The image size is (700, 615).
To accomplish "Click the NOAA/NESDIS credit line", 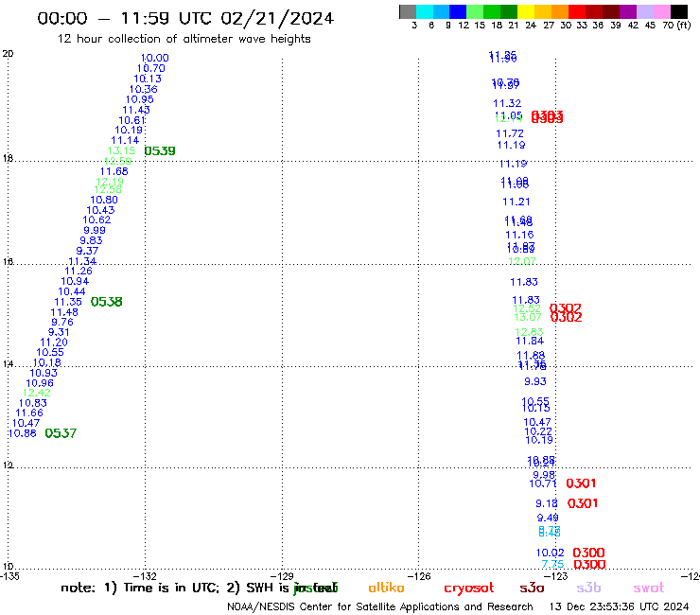I will pyautogui.click(x=380, y=606).
